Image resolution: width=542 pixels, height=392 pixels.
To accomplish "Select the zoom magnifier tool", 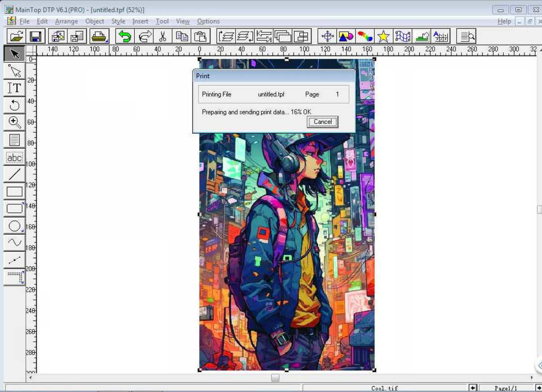I will [x=14, y=123].
